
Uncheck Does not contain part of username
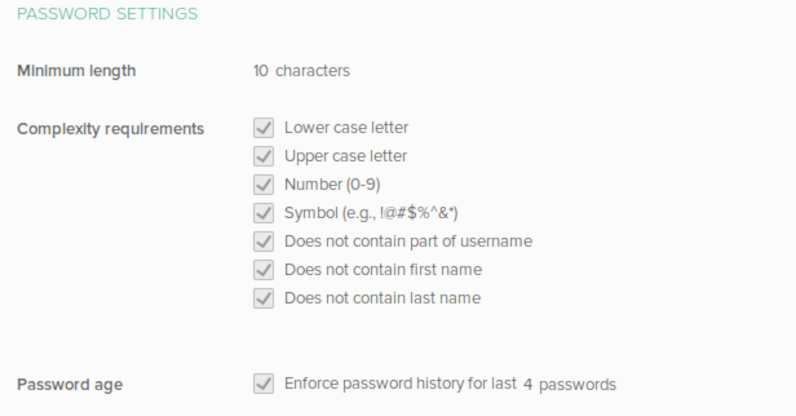263,242
